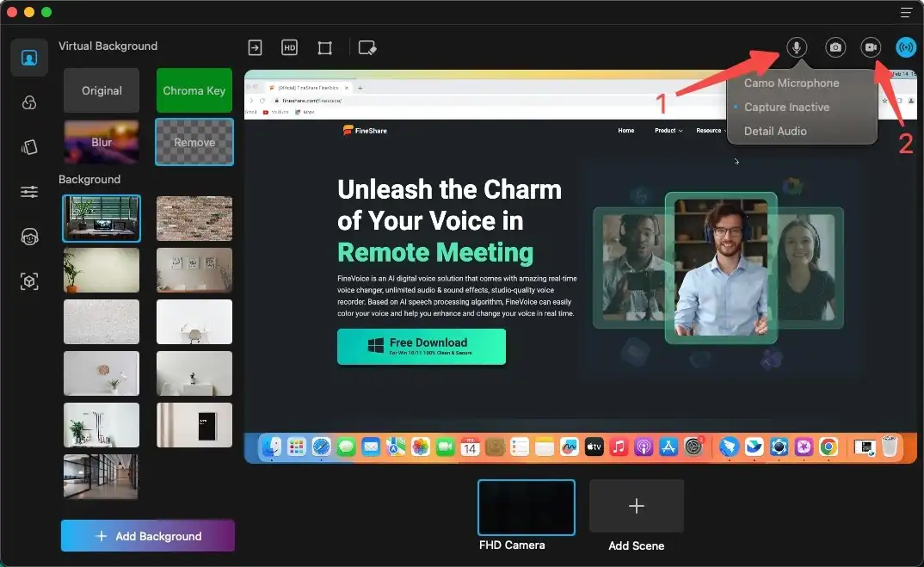Open Photos app from the dock
Image resolution: width=924 pixels, height=567 pixels.
420,447
